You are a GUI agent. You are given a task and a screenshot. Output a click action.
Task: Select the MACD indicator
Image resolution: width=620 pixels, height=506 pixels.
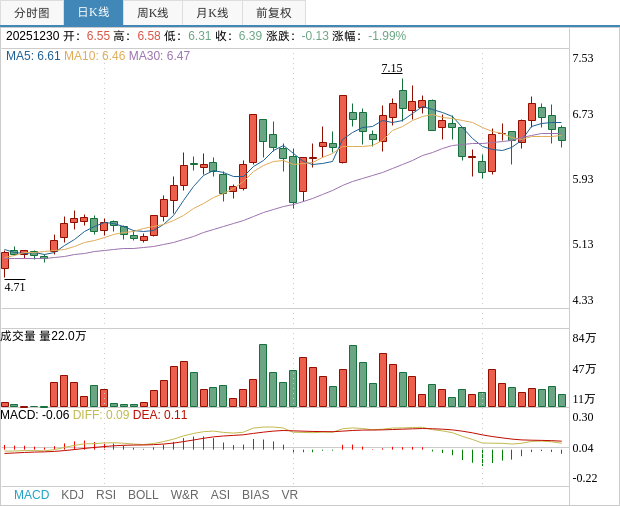point(31,495)
